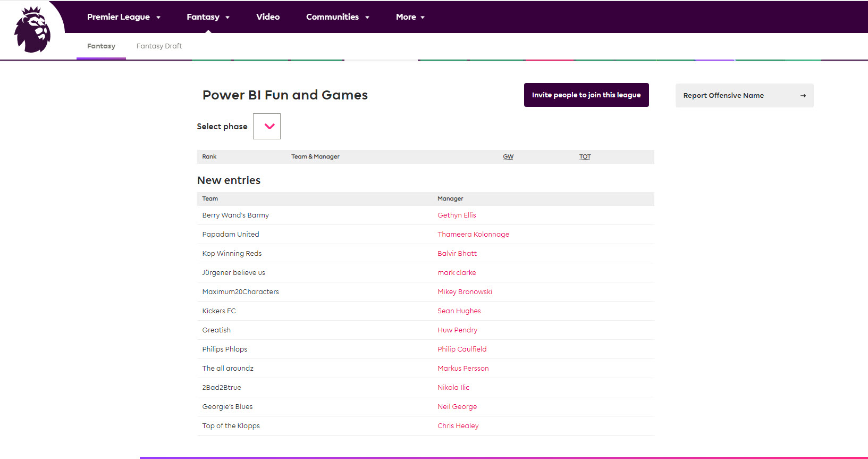Open the Premier League menu
Screen dimensions: 868x459
[x=124, y=17]
